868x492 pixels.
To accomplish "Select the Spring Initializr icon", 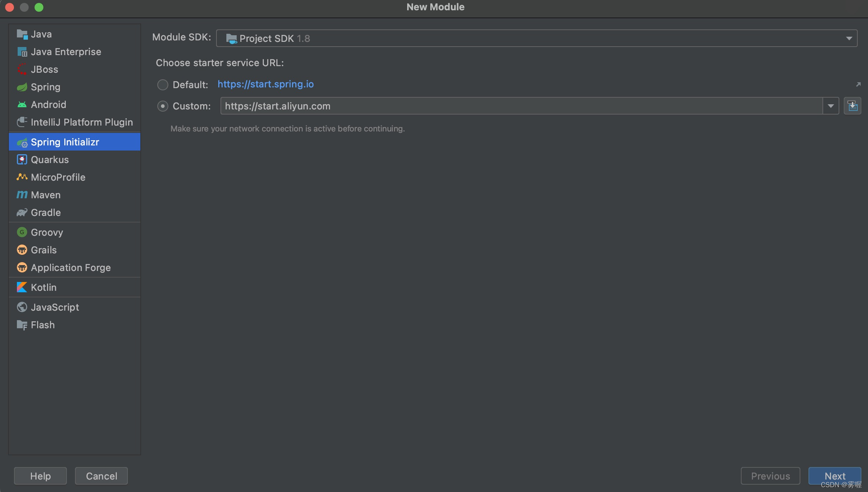I will pos(22,142).
